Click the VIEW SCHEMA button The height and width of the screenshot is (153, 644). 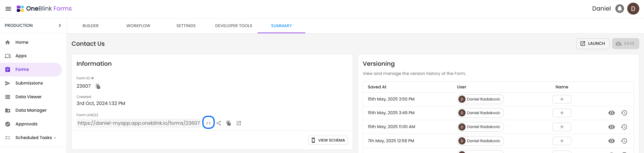[328, 140]
